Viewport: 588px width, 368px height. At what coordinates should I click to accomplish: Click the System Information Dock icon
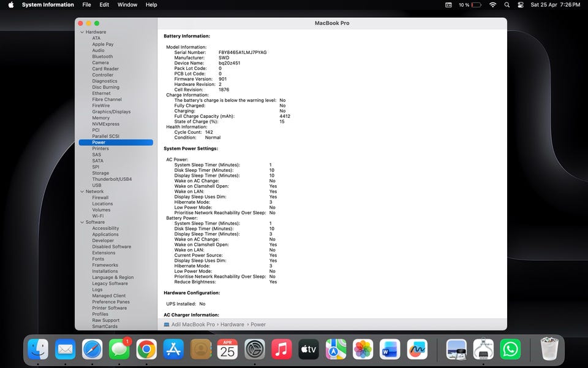pyautogui.click(x=483, y=349)
